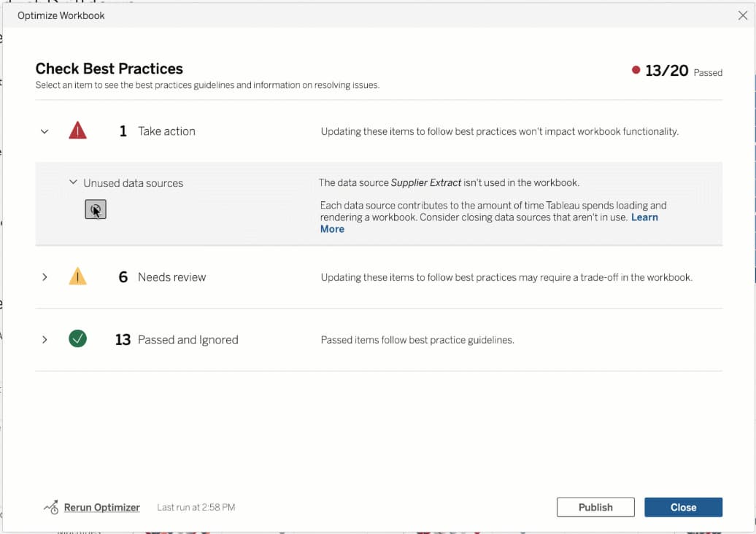
Task: Click the red status dot beside 13/20 Passed
Action: point(636,71)
